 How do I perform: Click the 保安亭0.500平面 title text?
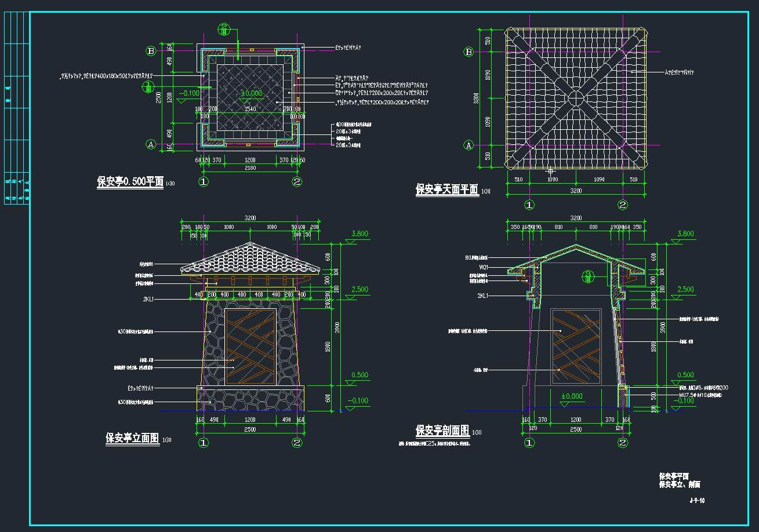tap(130, 182)
